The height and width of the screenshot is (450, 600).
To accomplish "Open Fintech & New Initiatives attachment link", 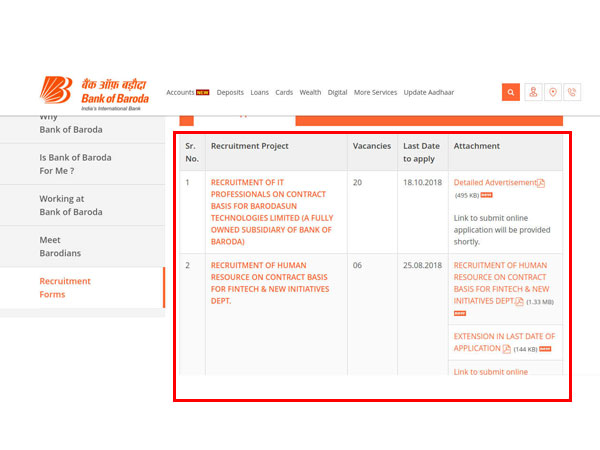I will pyautogui.click(x=501, y=283).
